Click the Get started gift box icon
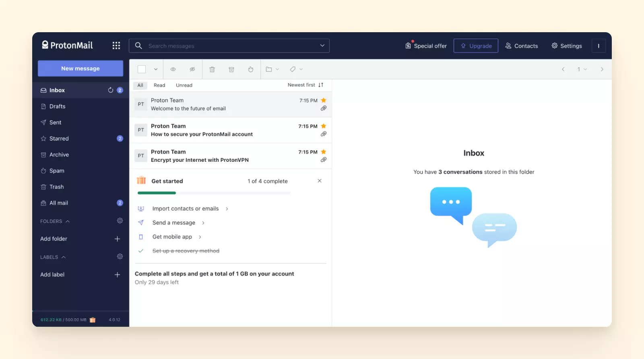644x359 pixels. pos(141,180)
